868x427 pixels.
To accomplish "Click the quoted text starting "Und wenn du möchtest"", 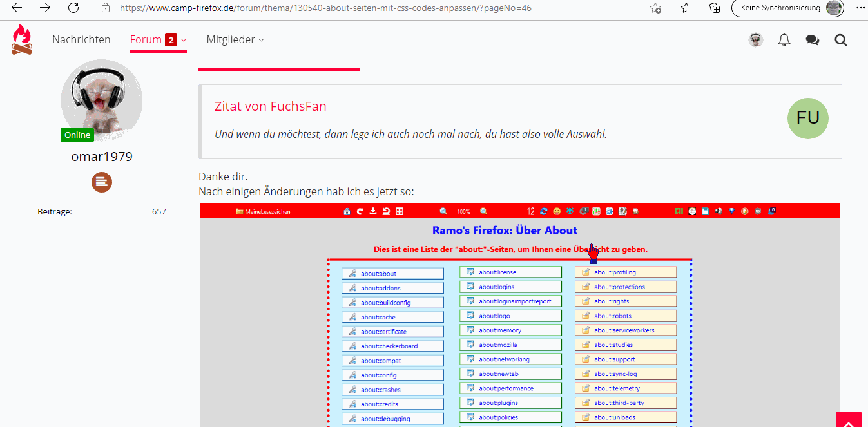I will coord(410,134).
